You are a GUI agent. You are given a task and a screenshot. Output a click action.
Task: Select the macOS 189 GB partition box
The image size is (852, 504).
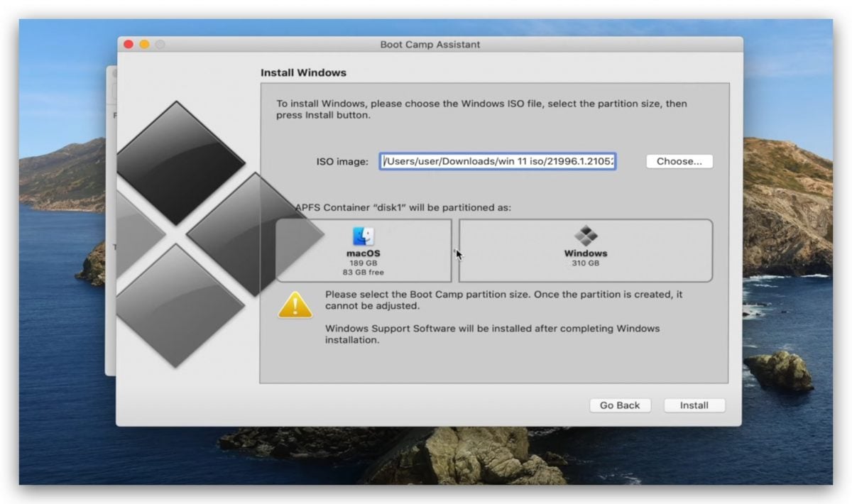click(x=364, y=251)
